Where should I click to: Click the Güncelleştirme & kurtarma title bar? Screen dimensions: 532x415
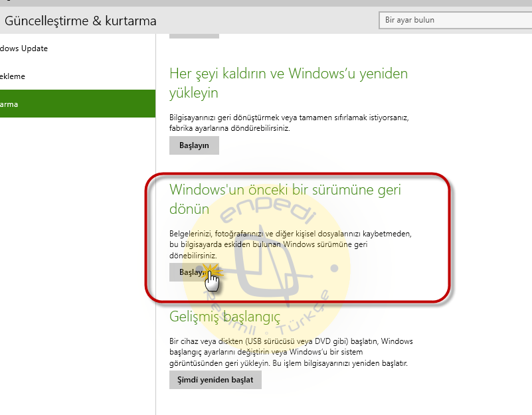80,21
